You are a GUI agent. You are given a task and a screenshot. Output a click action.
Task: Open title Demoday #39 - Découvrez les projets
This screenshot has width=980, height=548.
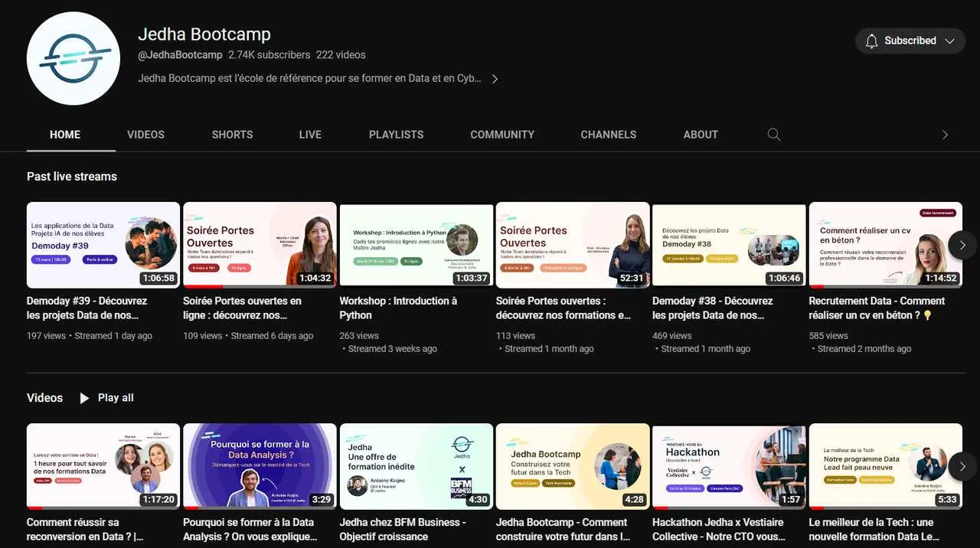pos(87,308)
